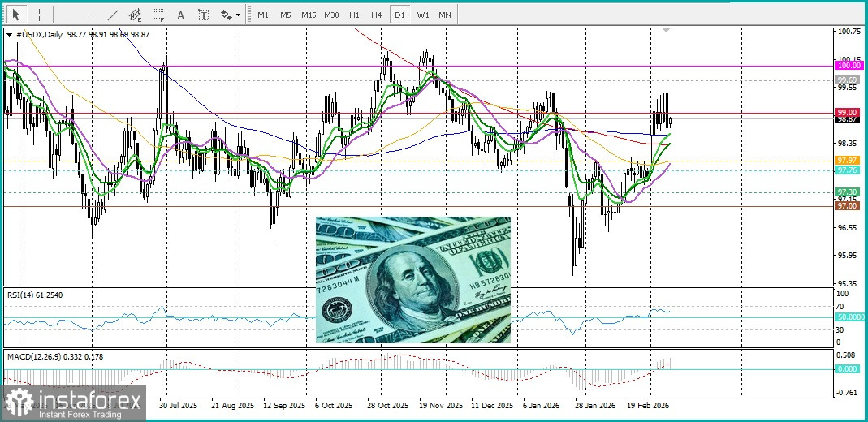Click the orange 97.97 price label

[x=848, y=161]
